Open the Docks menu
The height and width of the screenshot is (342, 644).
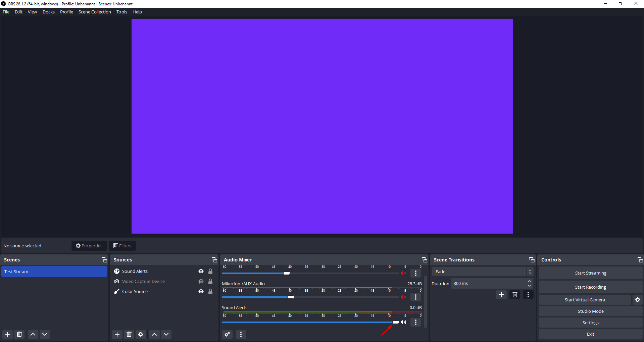pyautogui.click(x=49, y=12)
